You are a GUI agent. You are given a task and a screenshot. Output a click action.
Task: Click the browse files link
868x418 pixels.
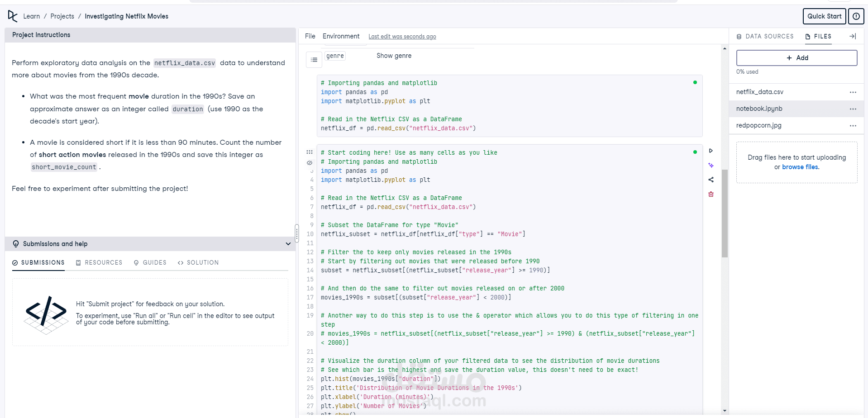point(800,167)
